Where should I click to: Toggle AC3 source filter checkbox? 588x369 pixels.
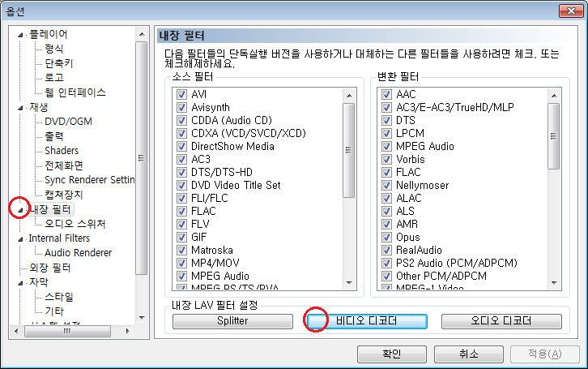182,159
